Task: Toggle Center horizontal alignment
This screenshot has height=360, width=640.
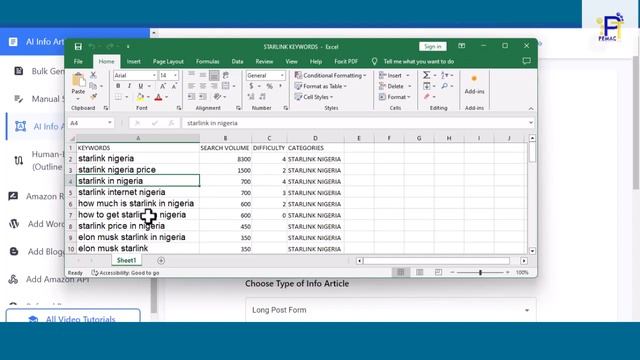Action: [x=203, y=86]
